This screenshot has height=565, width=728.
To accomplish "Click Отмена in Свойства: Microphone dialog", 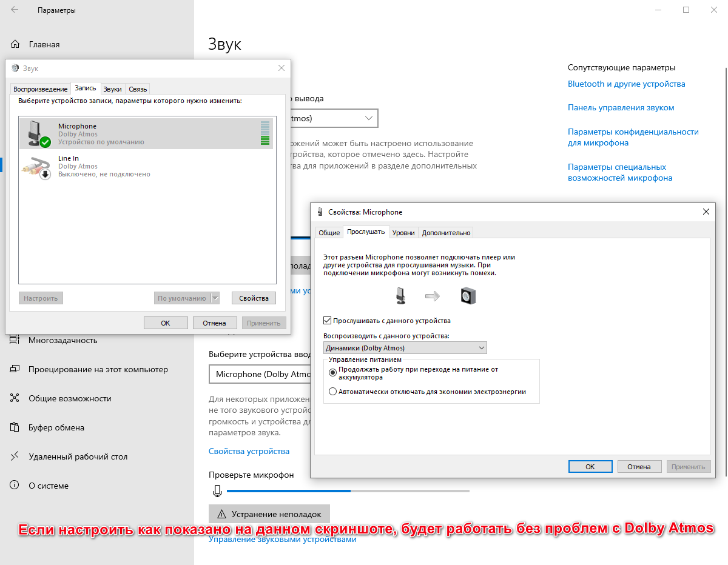I will click(x=639, y=467).
